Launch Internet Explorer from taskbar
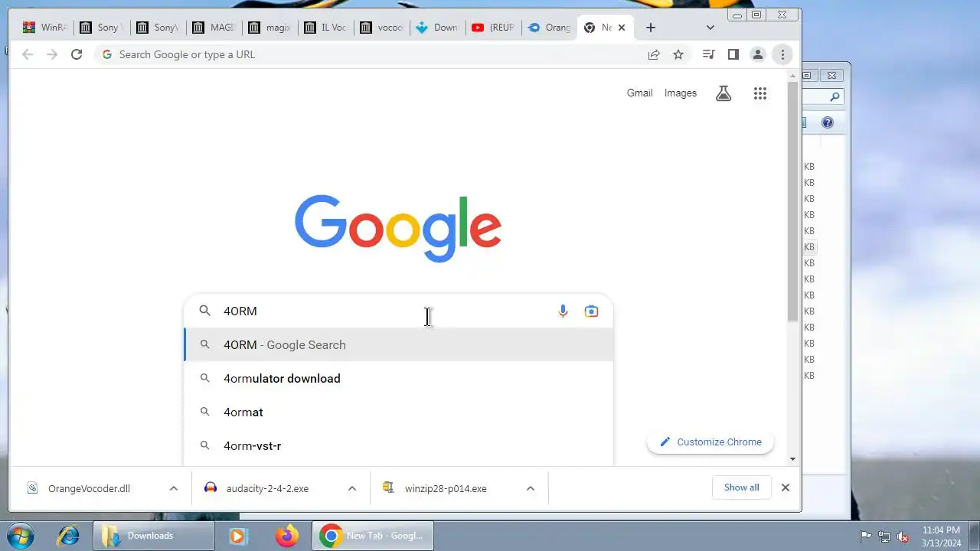 (x=68, y=536)
